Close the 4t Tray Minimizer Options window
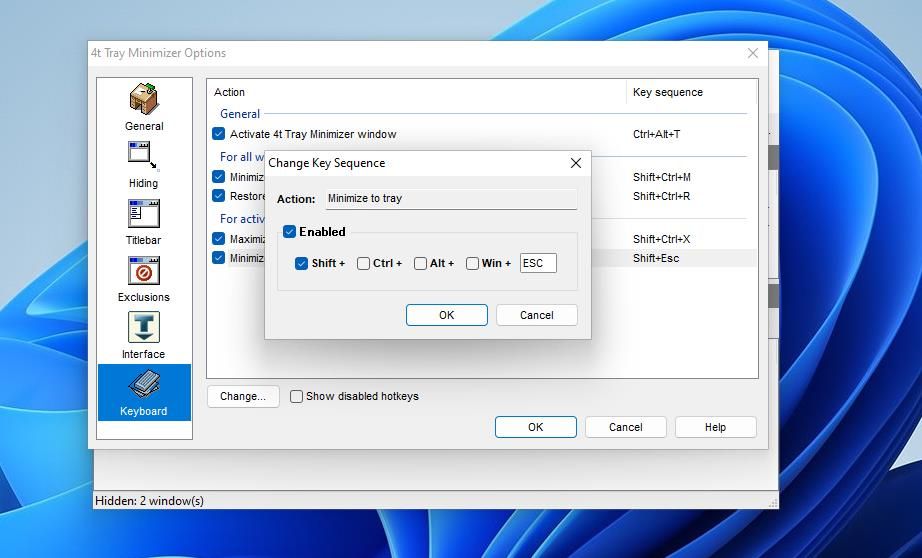This screenshot has width=922, height=558. pyautogui.click(x=753, y=53)
